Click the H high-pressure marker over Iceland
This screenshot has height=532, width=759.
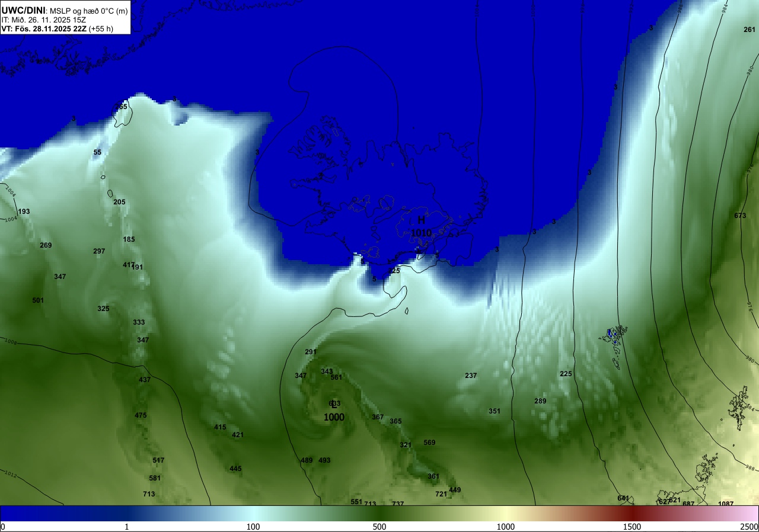421,220
